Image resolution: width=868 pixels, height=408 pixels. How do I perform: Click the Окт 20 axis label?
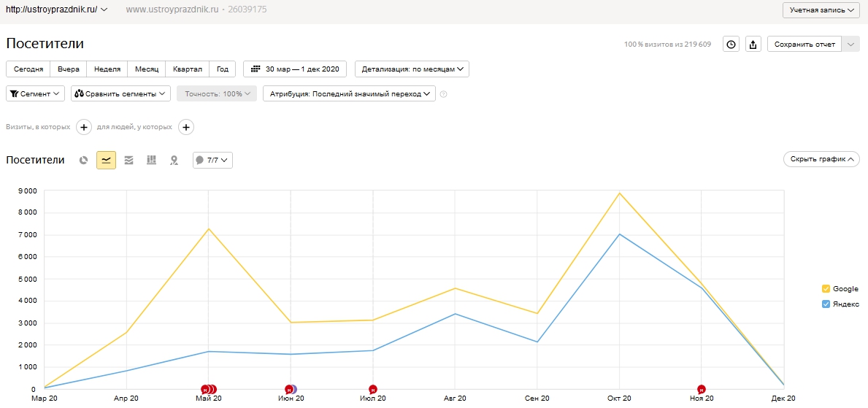point(620,399)
